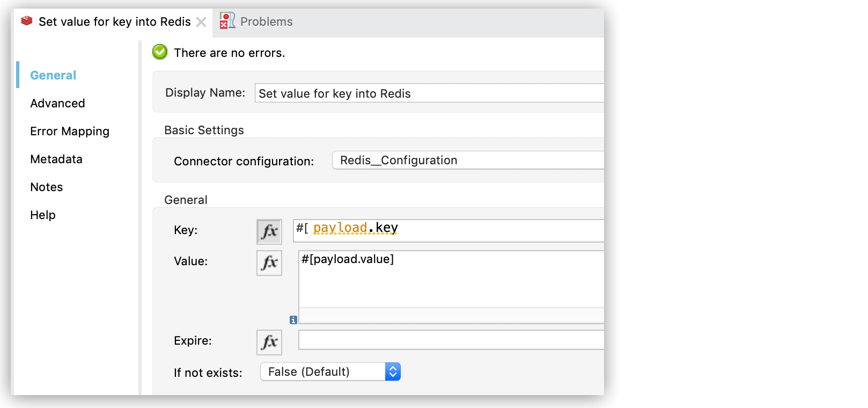Click the green no-errors checkmark icon
Screen dimensions: 868x408
point(160,52)
